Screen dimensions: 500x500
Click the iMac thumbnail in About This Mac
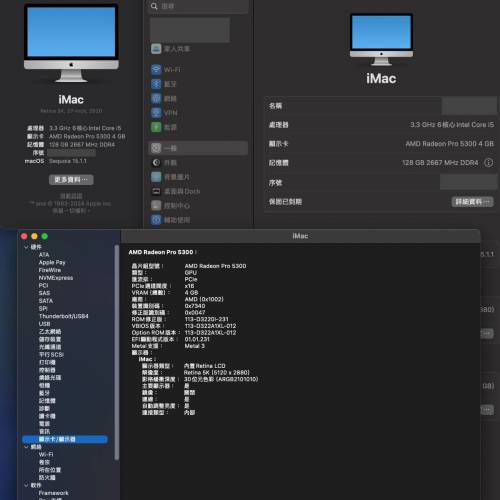click(71, 43)
